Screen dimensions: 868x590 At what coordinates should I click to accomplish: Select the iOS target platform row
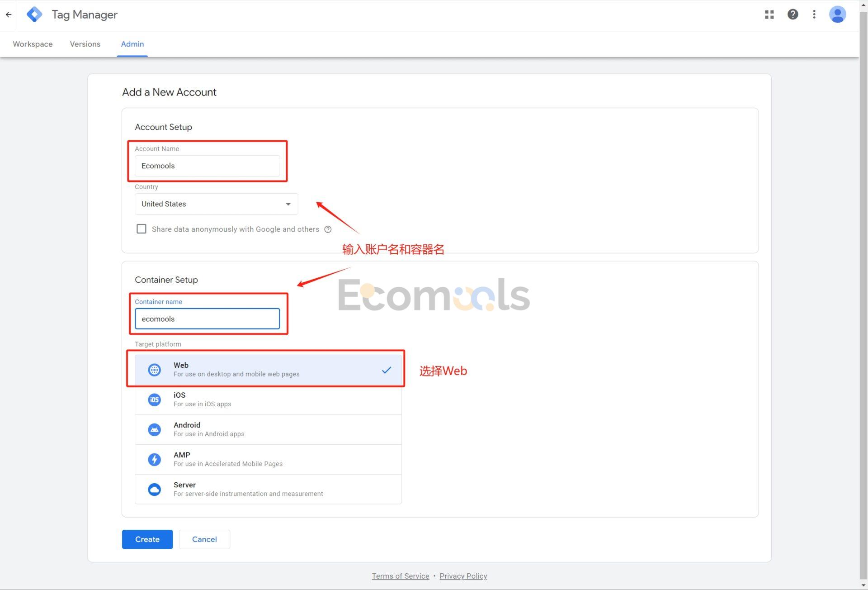pyautogui.click(x=268, y=400)
